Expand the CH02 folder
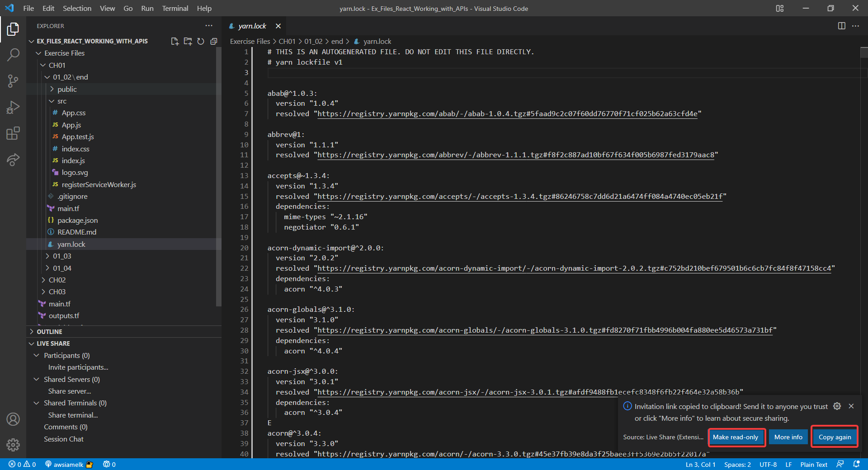The width and height of the screenshot is (868, 470). click(57, 280)
